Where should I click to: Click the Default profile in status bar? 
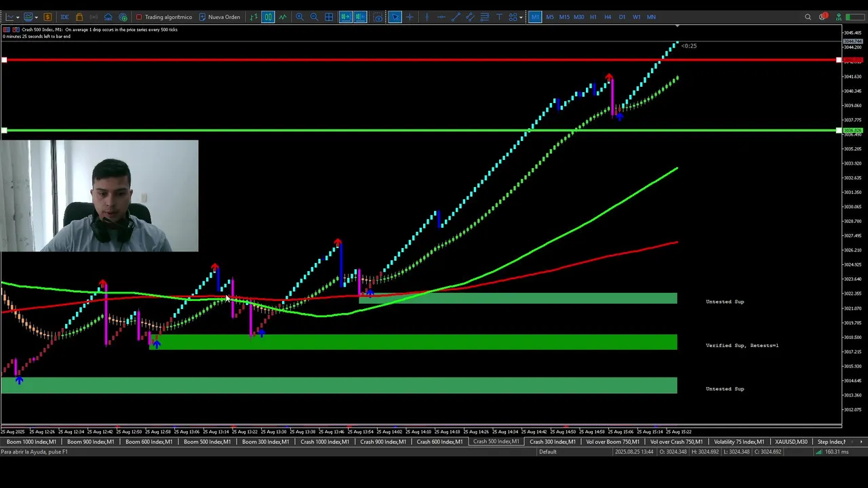(x=547, y=452)
